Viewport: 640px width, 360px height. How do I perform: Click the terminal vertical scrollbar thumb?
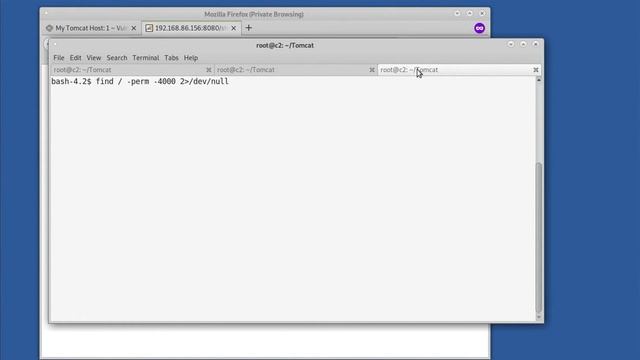[x=539, y=238]
